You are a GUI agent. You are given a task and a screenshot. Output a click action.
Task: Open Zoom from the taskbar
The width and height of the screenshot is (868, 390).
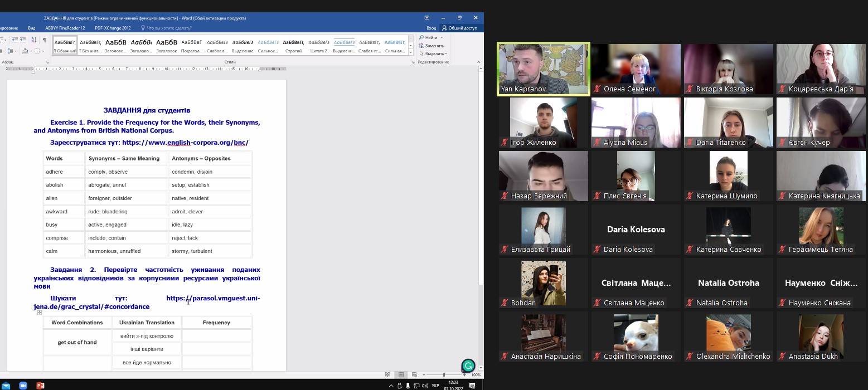click(x=23, y=386)
